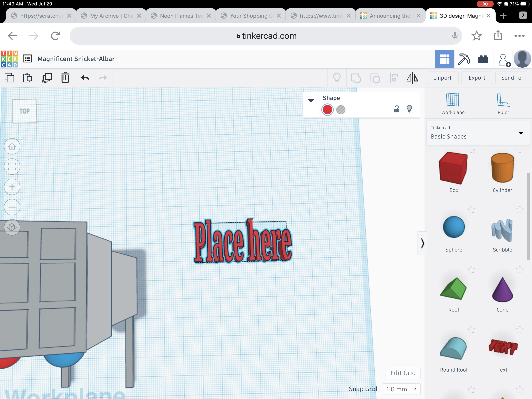The height and width of the screenshot is (399, 532).
Task: Select the Workplane tool
Action: click(x=453, y=103)
